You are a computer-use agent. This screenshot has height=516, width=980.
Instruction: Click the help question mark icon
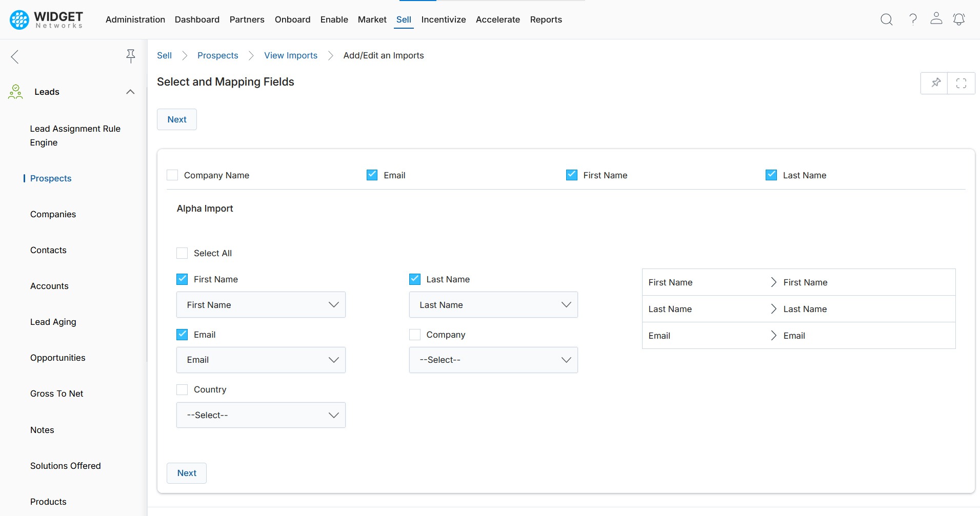point(913,19)
